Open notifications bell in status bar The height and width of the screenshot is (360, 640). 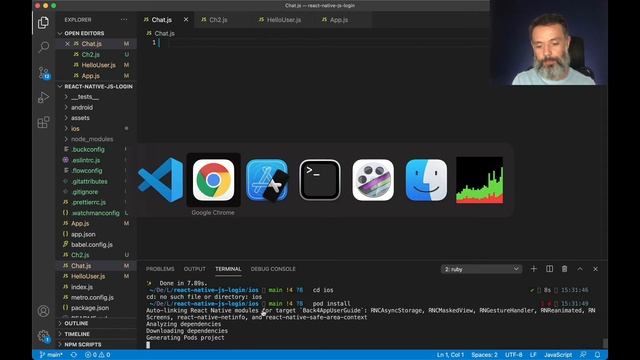tap(598, 355)
